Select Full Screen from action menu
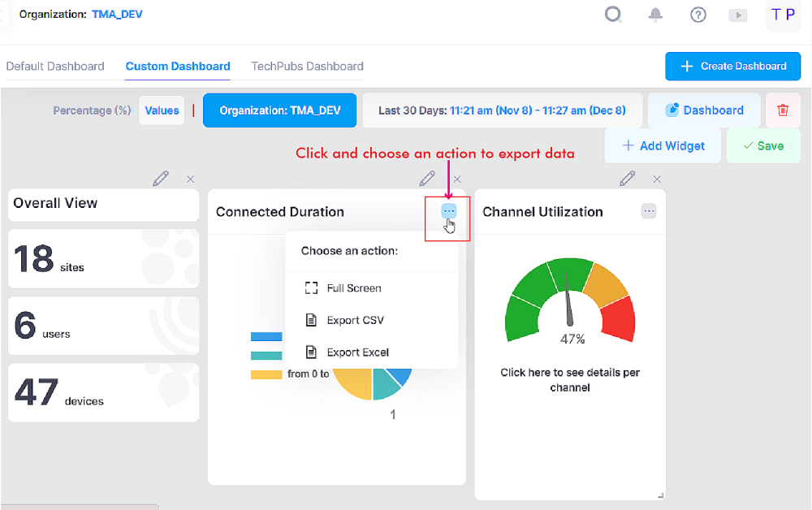 click(x=353, y=288)
